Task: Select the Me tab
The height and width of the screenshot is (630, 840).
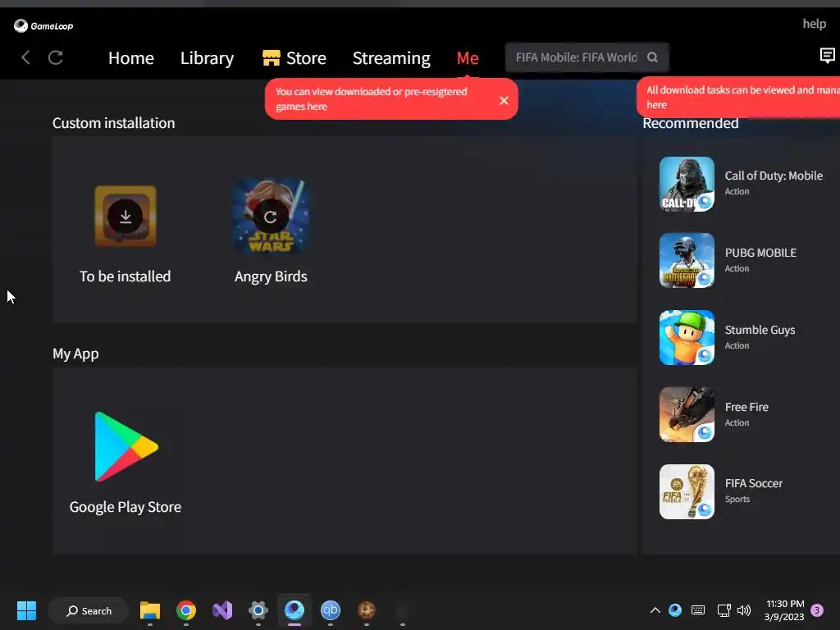Action: pyautogui.click(x=467, y=58)
